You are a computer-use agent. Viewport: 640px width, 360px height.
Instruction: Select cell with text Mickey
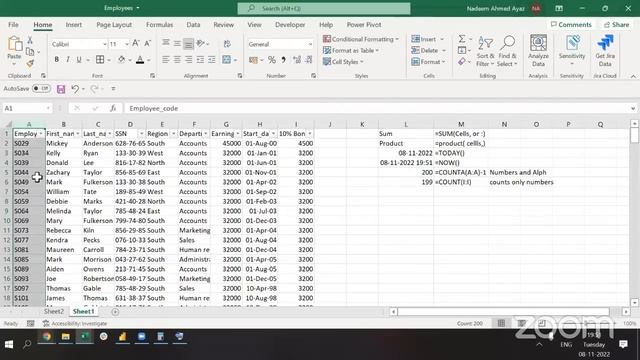pyautogui.click(x=63, y=143)
